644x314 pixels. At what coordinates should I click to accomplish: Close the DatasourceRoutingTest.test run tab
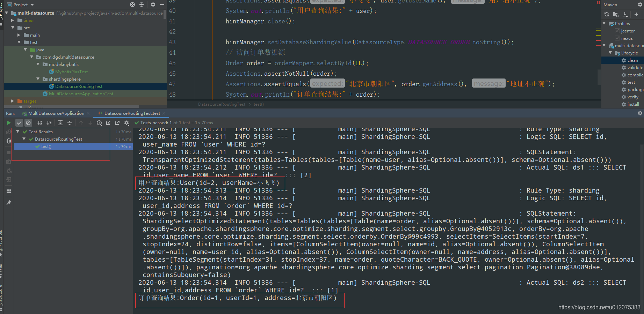click(x=164, y=113)
